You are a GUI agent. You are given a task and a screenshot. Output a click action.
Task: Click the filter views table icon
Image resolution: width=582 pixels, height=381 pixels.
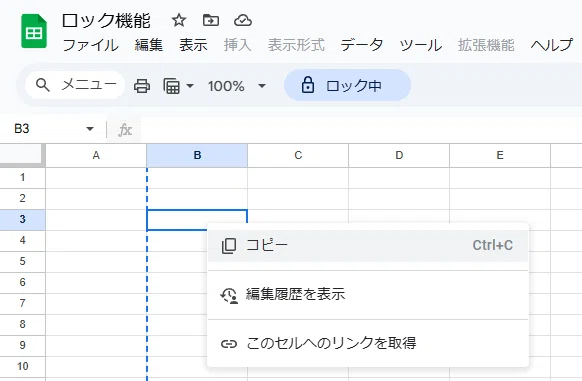(x=171, y=86)
